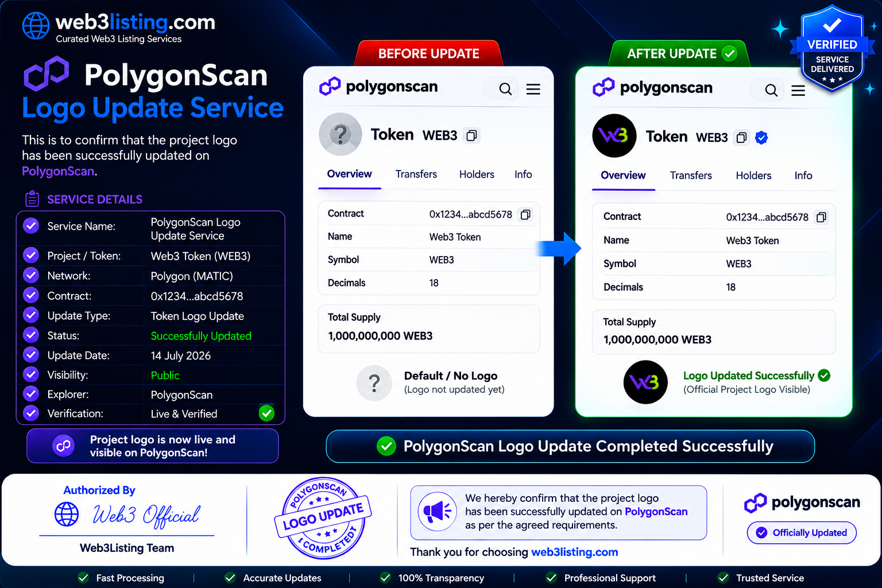Toggle the Explorer row checkmark
Viewport: 882px width, 588px height.
[x=31, y=394]
